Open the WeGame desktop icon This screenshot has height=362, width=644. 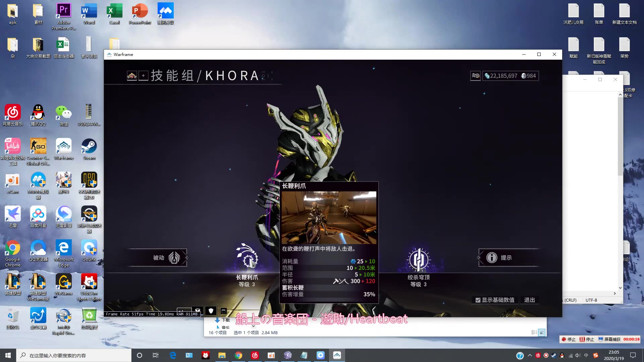(63, 284)
